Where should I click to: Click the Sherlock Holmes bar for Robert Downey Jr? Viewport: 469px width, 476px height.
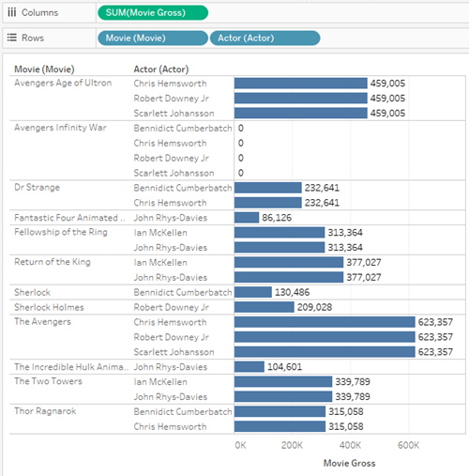click(x=265, y=307)
